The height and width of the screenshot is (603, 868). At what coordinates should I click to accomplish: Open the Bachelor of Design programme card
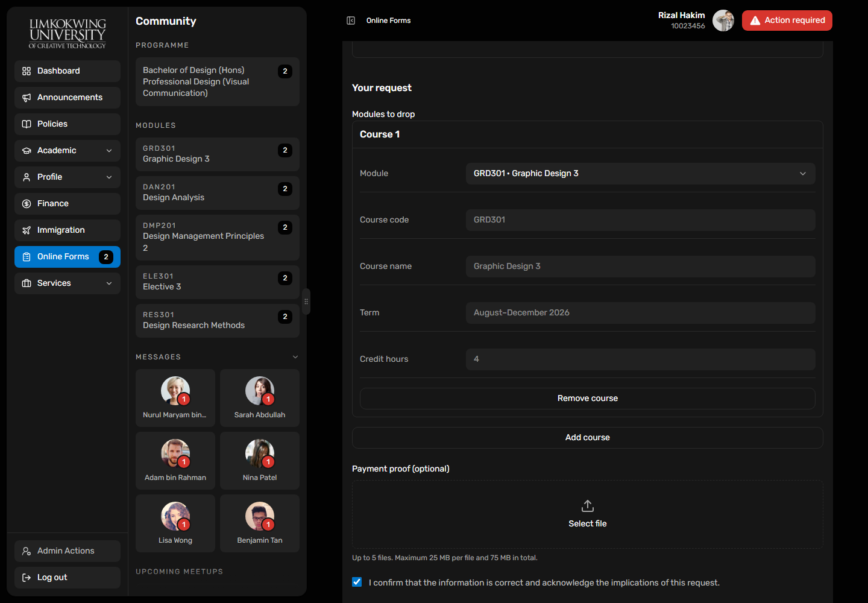218,82
